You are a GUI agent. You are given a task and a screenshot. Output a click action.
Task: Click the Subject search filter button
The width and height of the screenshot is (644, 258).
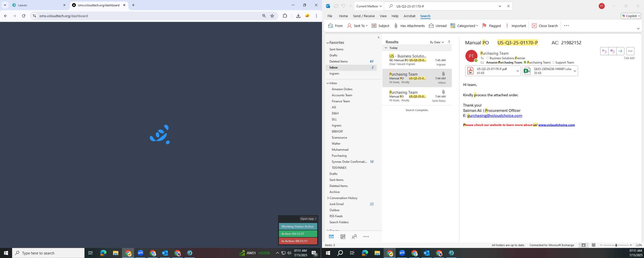(x=380, y=26)
